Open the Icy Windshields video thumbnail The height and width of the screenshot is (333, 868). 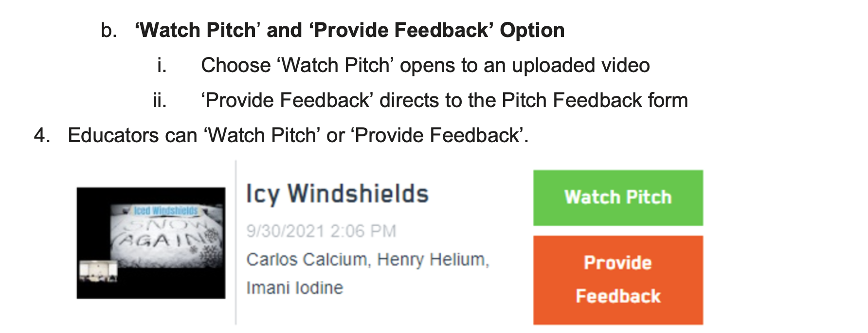pos(151,243)
